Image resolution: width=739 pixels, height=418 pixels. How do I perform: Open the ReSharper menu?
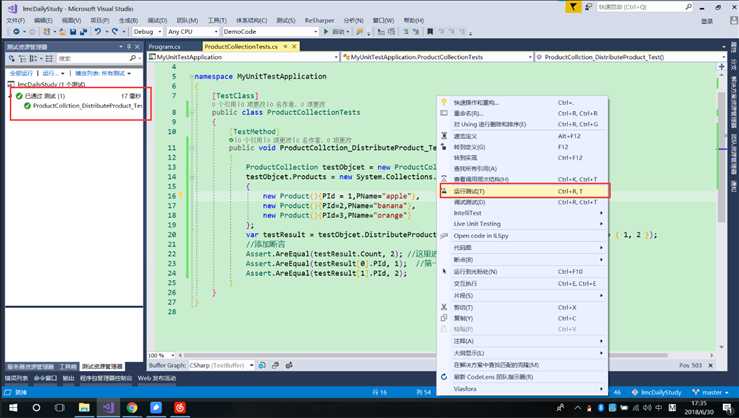319,20
